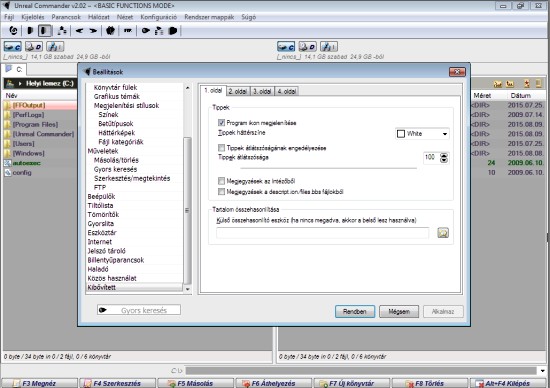Switch to the '3. oldal' tab

[x=262, y=91]
